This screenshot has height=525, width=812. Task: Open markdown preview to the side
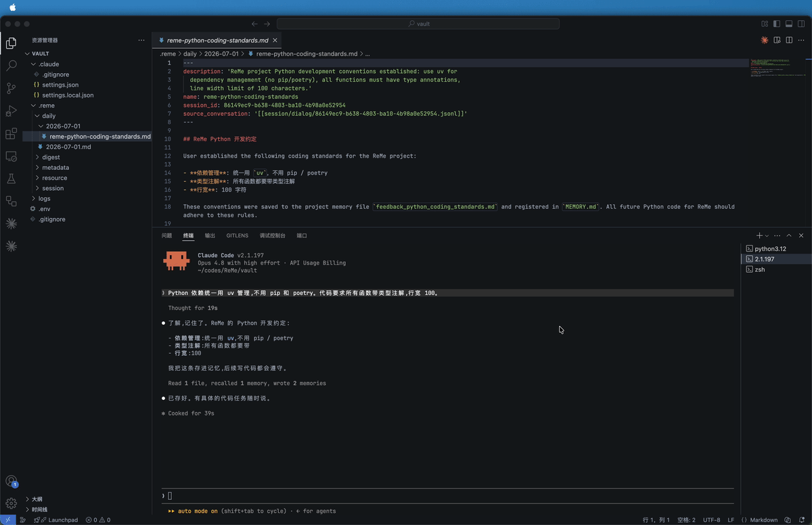tap(777, 40)
